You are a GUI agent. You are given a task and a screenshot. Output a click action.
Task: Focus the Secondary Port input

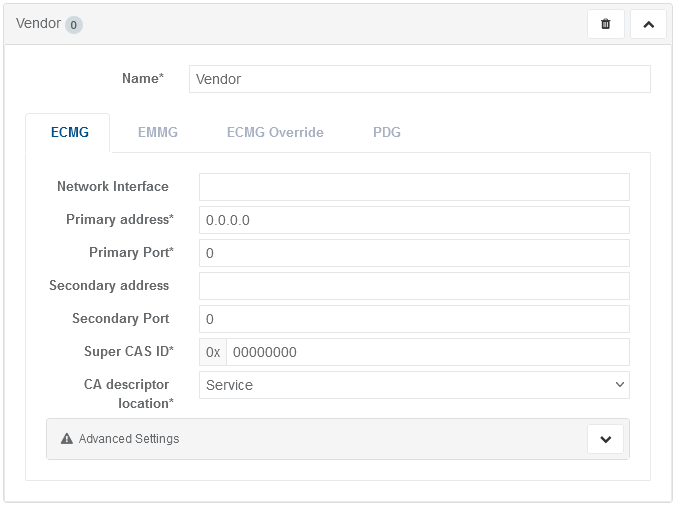pos(414,319)
